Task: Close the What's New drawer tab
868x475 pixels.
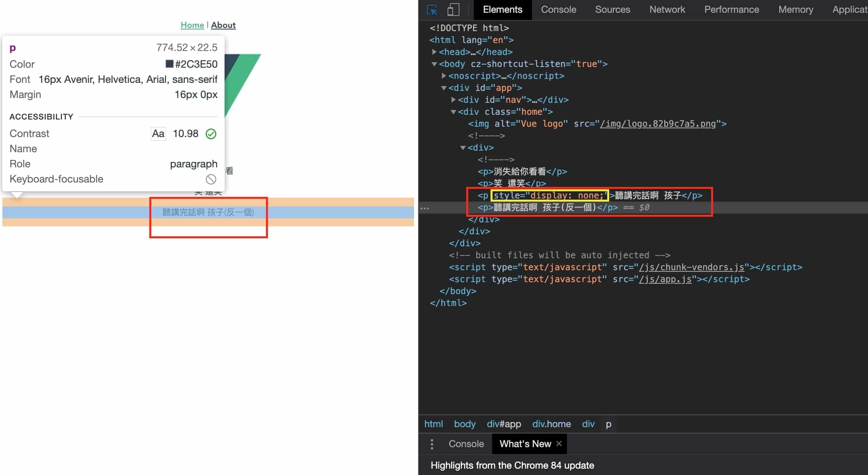Action: 559,444
